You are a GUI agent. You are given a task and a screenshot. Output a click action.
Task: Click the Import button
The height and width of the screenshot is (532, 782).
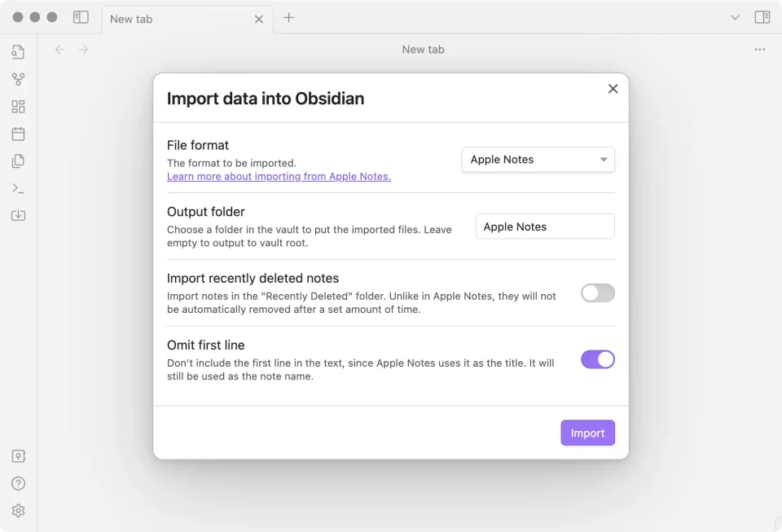[587, 433]
